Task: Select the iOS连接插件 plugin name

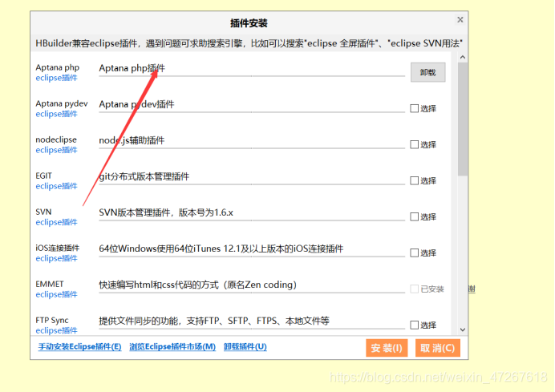Action: pos(57,248)
